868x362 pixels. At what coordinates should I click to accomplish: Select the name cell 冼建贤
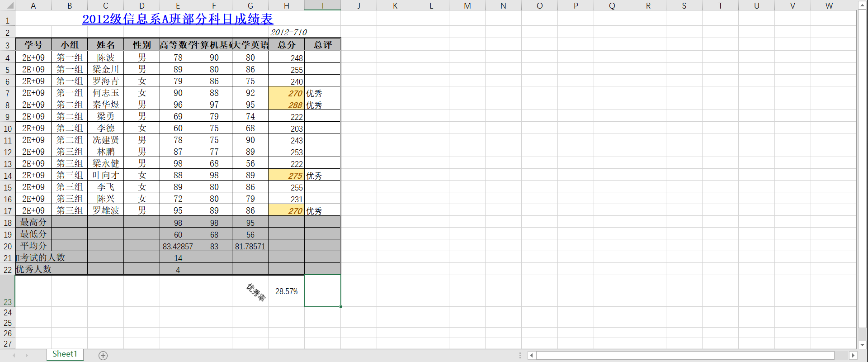click(x=105, y=140)
